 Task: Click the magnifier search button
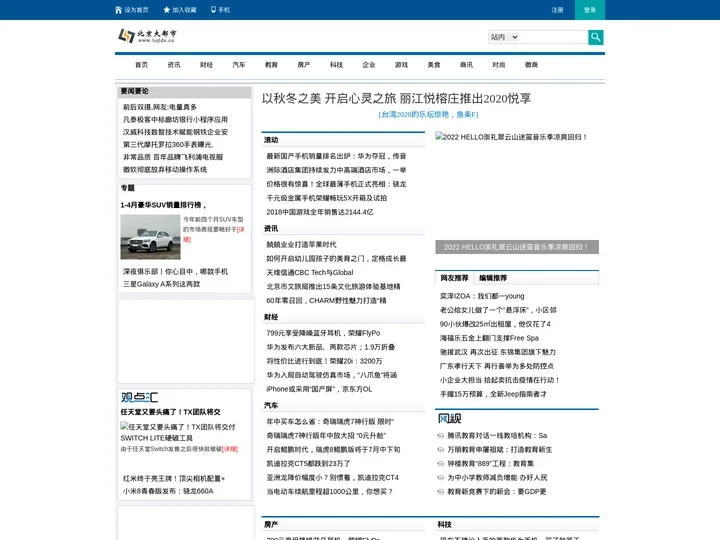point(596,37)
